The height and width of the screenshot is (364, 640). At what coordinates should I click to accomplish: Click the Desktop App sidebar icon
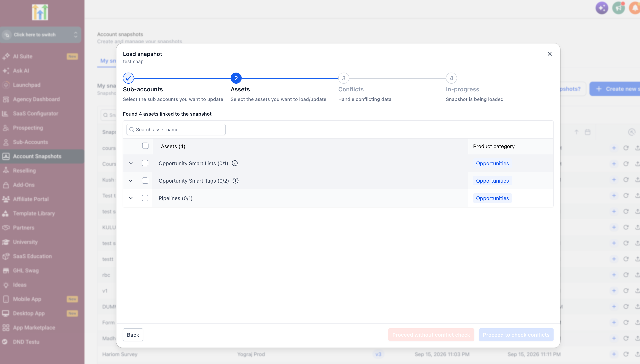[x=6, y=313]
